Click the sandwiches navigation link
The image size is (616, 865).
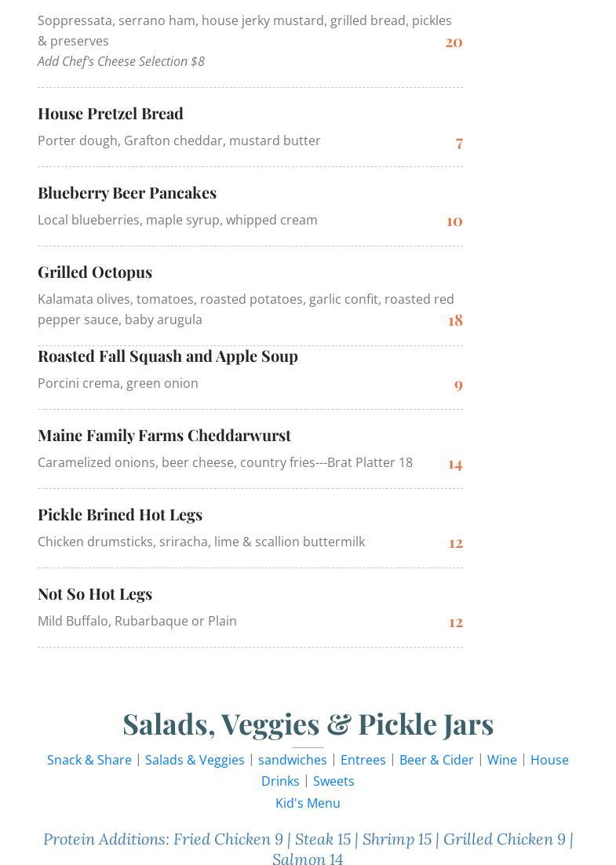coord(292,760)
